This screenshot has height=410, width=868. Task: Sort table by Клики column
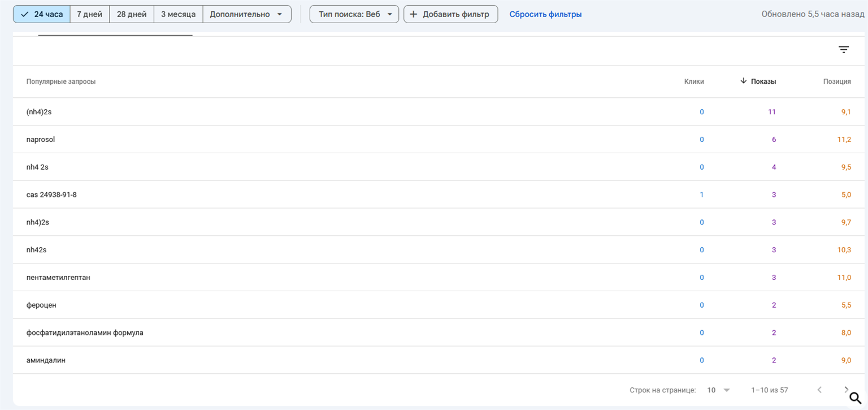pos(694,81)
